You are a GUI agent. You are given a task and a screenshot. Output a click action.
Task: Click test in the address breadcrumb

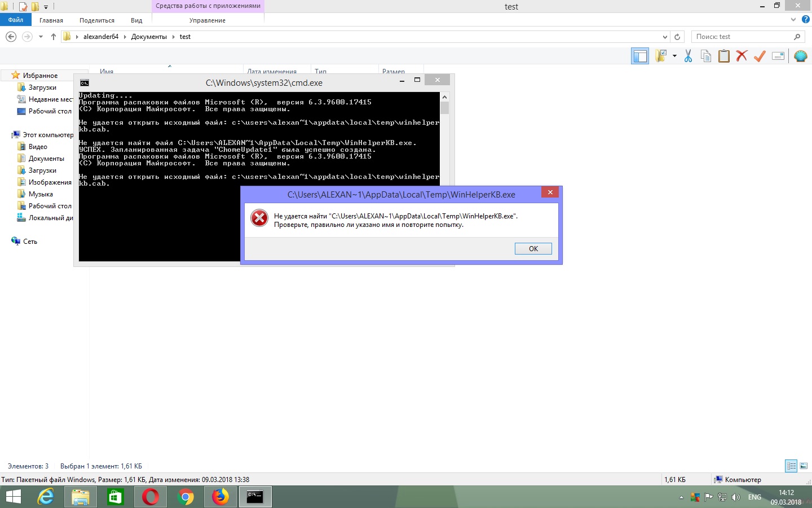pos(185,37)
